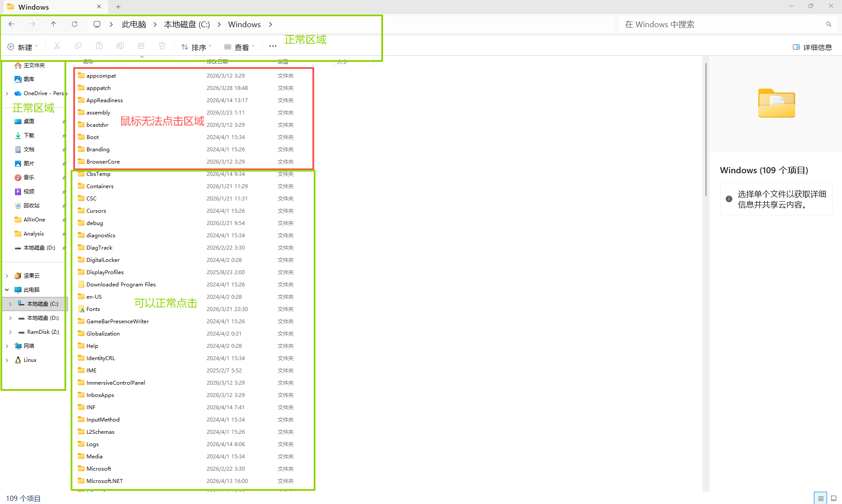Open the See more ellipsis menu

[273, 46]
